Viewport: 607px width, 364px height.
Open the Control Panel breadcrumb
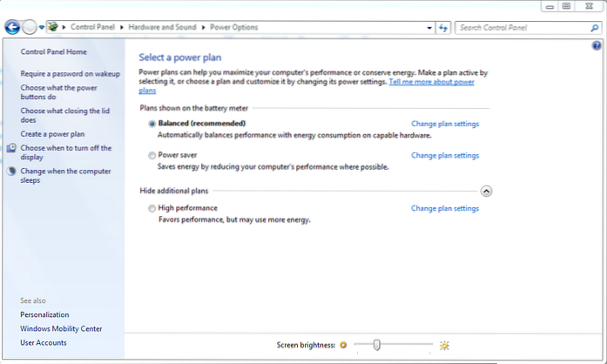tap(92, 27)
